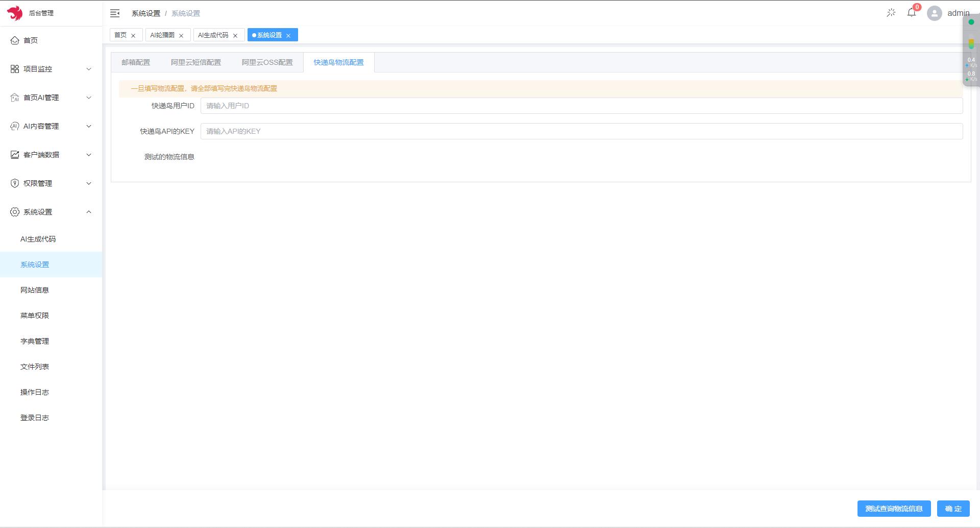The height and width of the screenshot is (528, 980).
Task: Click the 项目监控 grid icon
Action: pos(15,69)
